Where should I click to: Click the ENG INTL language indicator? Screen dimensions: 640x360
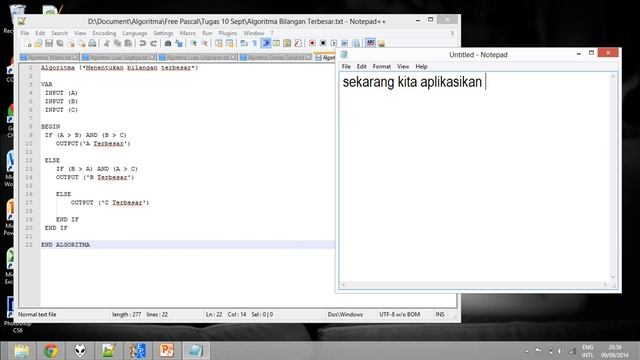588,351
